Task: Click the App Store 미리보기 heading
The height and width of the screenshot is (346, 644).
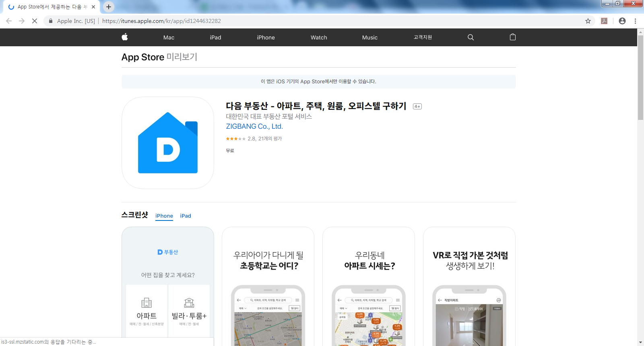Action: (159, 57)
